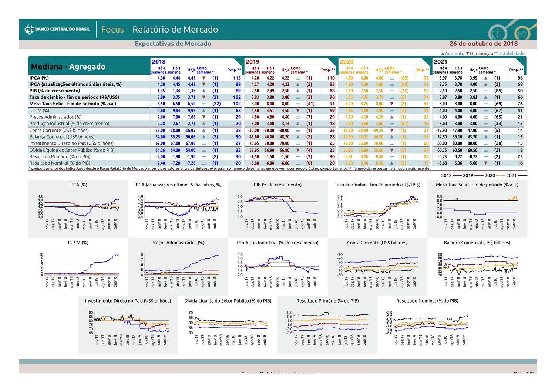Open the IGP-M (%) chart
The width and height of the screenshot is (555, 392).
pos(78,267)
